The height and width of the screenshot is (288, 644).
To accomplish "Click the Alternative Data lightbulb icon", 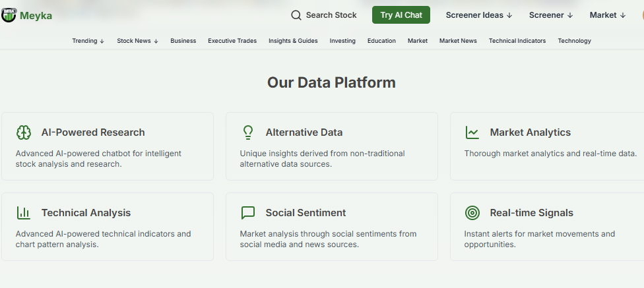I will [x=248, y=132].
